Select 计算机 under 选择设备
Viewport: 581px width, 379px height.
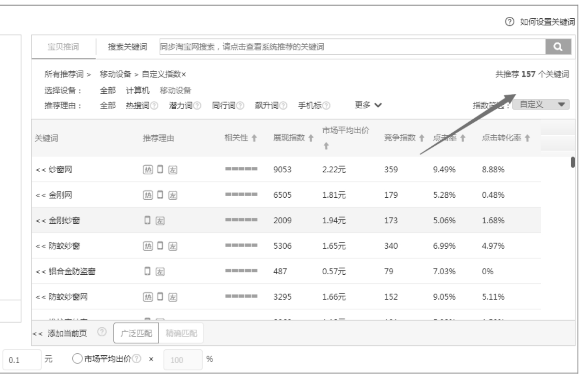tap(137, 90)
